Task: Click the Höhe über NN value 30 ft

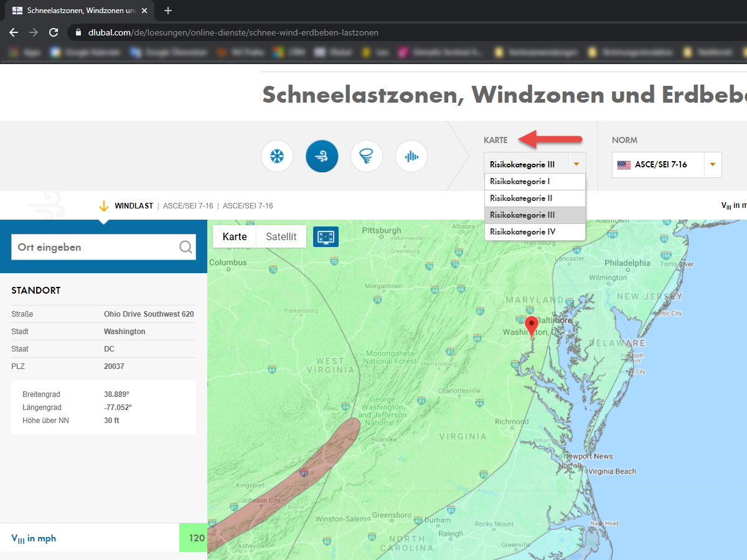Action: tap(111, 421)
